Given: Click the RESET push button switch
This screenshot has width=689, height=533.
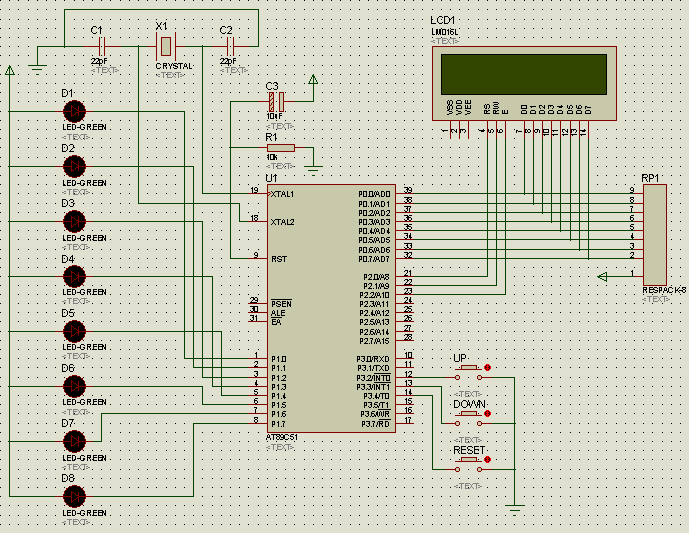Looking at the screenshot, I should tap(468, 465).
